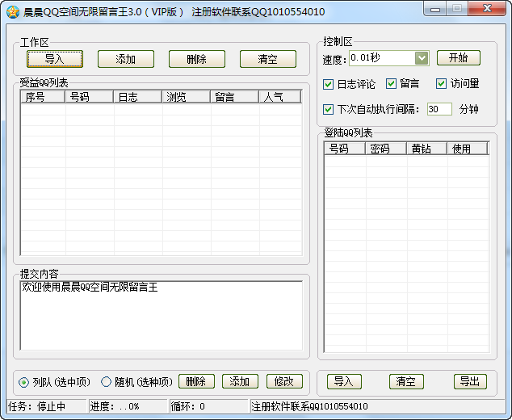
Task: Click 注册软件联系QQ1010554010 in status bar
Action: click(x=309, y=406)
